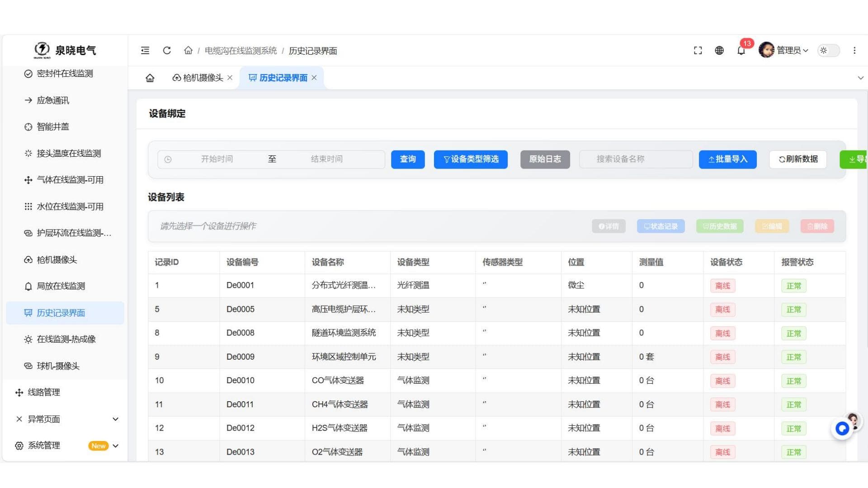Click the 查询 button
The width and height of the screenshot is (868, 488).
coord(408,160)
